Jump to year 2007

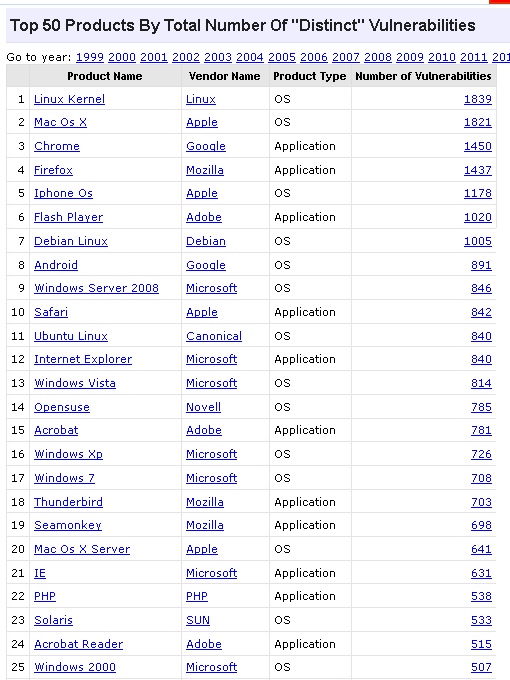346,57
